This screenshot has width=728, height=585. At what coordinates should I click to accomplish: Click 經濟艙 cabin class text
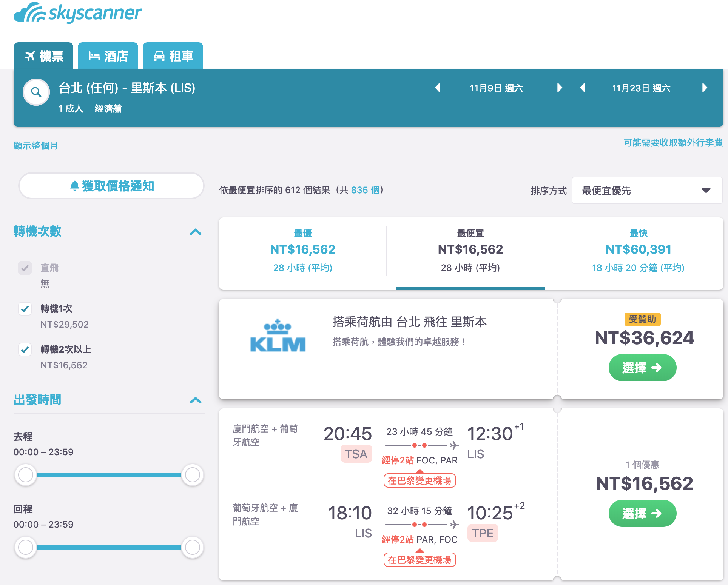108,109
